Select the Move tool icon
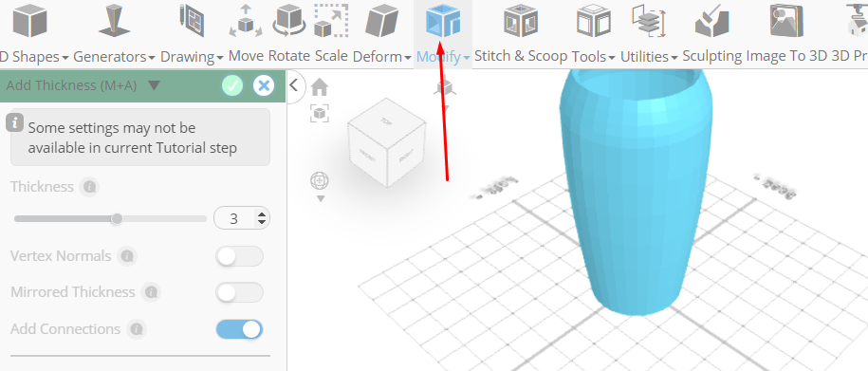 click(246, 21)
